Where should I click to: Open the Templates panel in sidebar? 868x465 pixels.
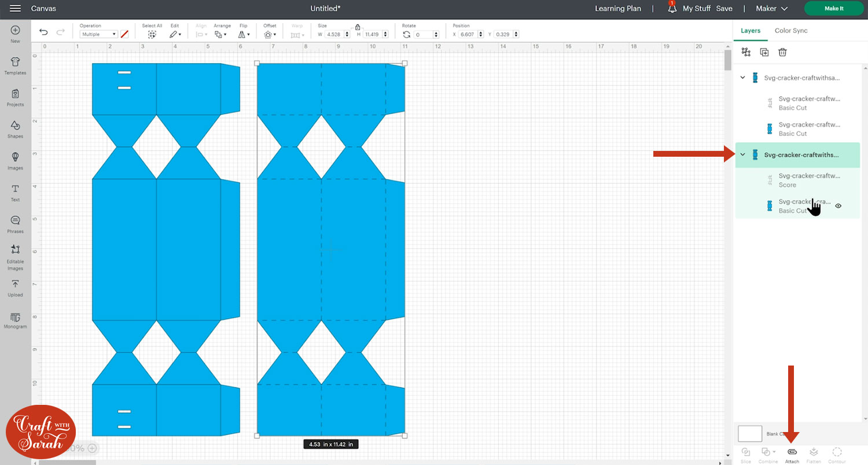[15, 65]
